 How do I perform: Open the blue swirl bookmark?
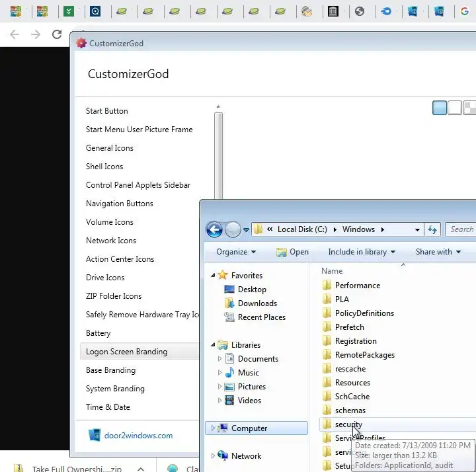click(386, 11)
